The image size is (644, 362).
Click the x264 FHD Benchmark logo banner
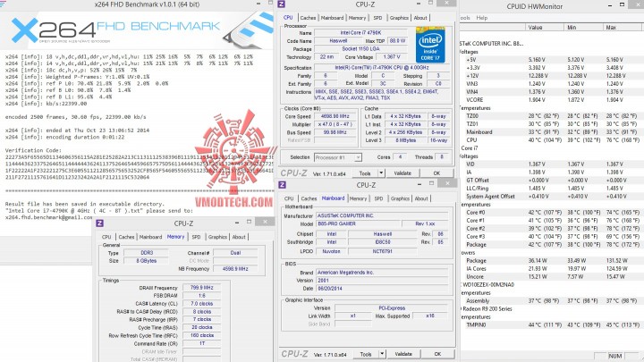click(137, 30)
